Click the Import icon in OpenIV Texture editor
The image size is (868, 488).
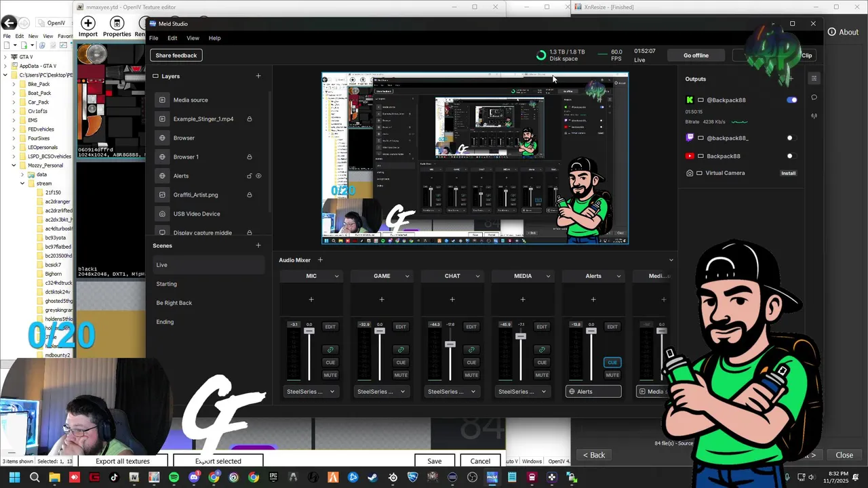[x=87, y=24]
